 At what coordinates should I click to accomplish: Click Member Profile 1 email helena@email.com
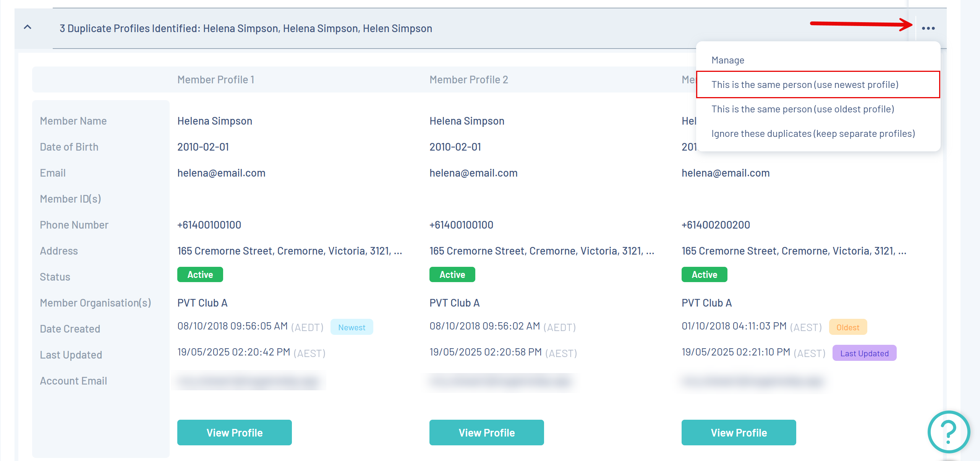click(221, 173)
